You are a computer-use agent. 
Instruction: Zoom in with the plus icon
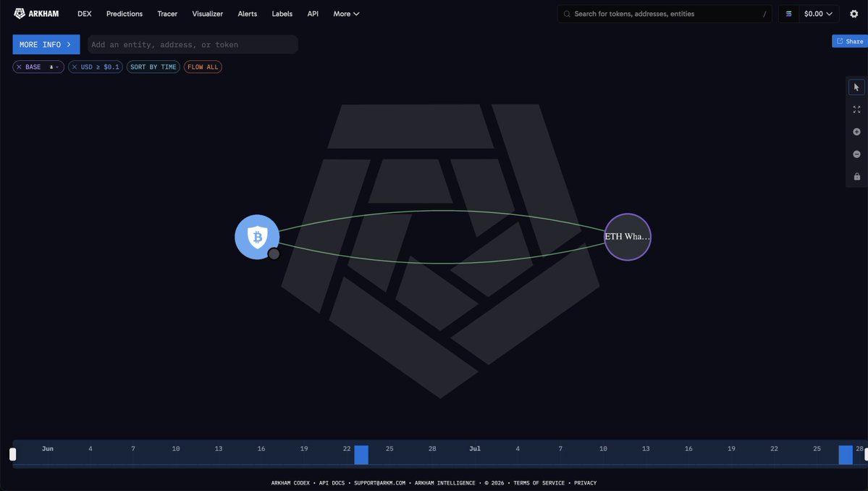(856, 132)
